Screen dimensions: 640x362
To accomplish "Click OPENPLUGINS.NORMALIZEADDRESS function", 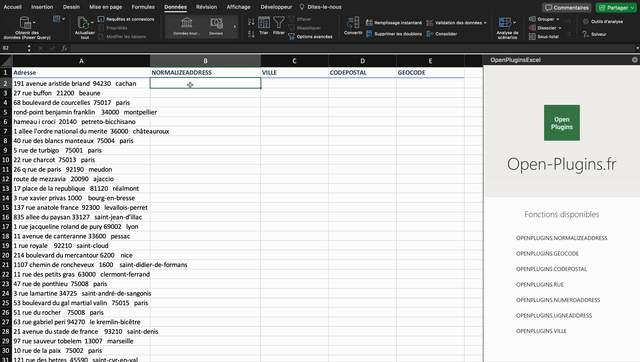I will click(x=562, y=238).
